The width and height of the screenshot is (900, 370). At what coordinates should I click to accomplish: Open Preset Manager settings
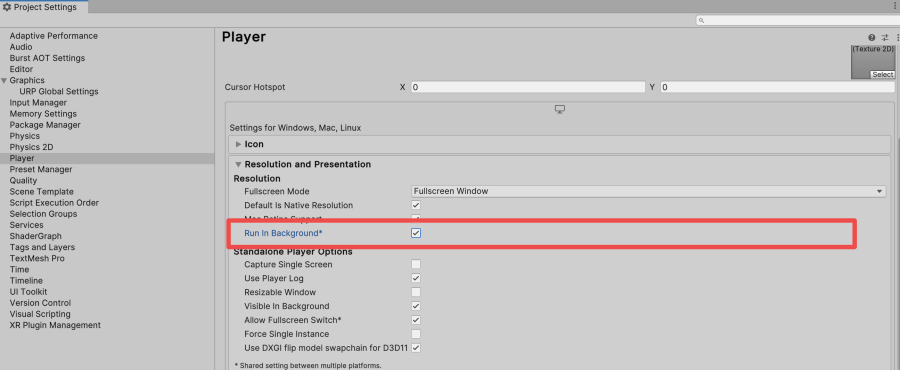tap(41, 169)
